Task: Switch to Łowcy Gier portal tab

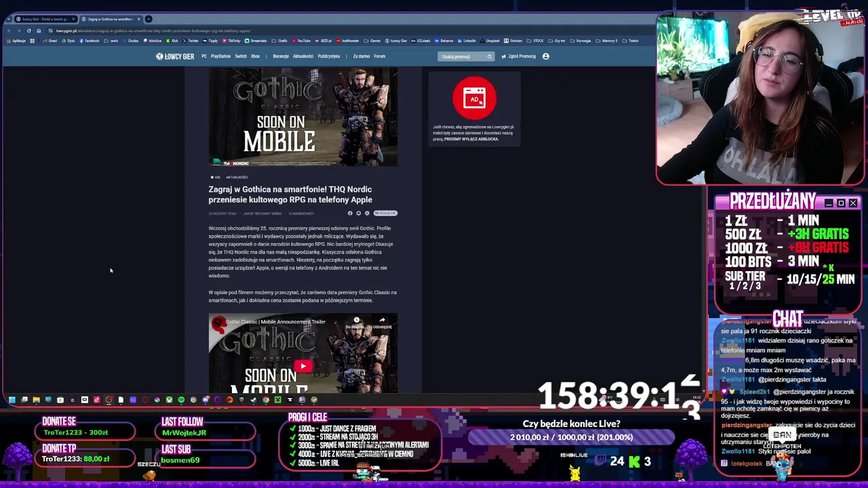Action: [x=45, y=19]
